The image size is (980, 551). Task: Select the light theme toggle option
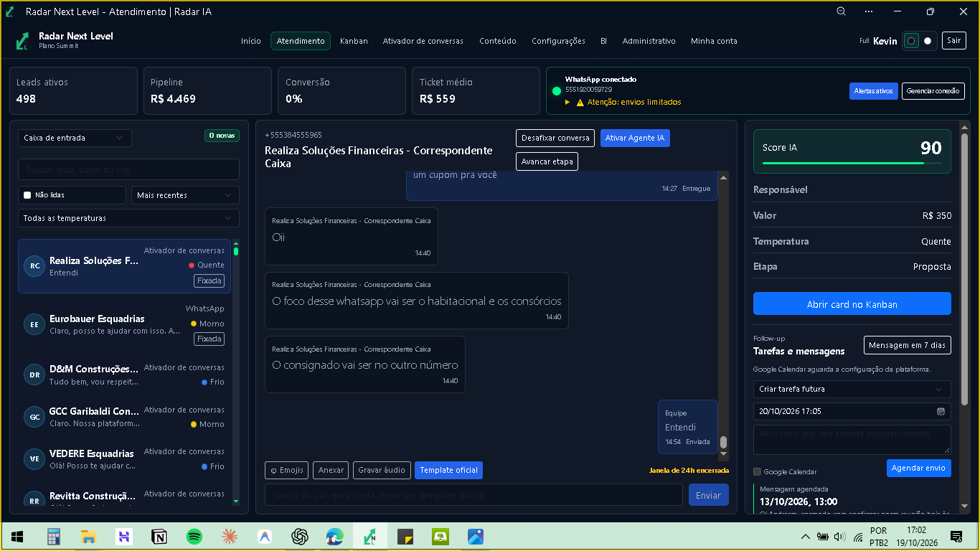(x=928, y=41)
